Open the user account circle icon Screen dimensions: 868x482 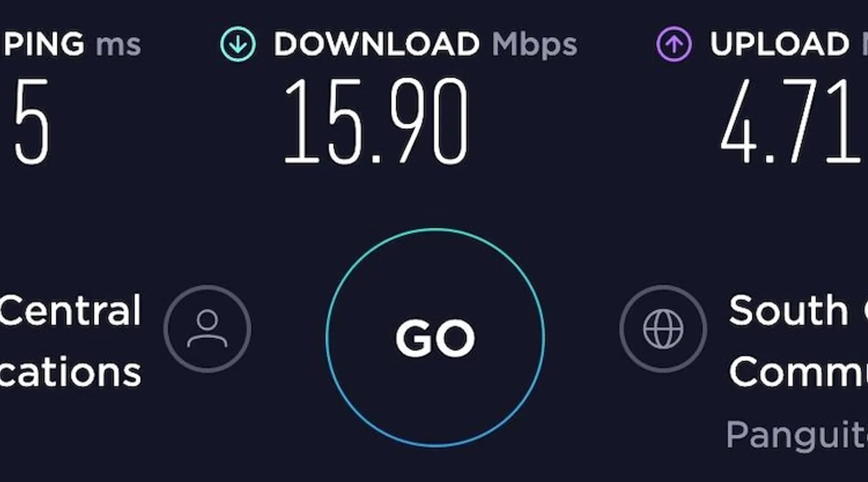(207, 329)
